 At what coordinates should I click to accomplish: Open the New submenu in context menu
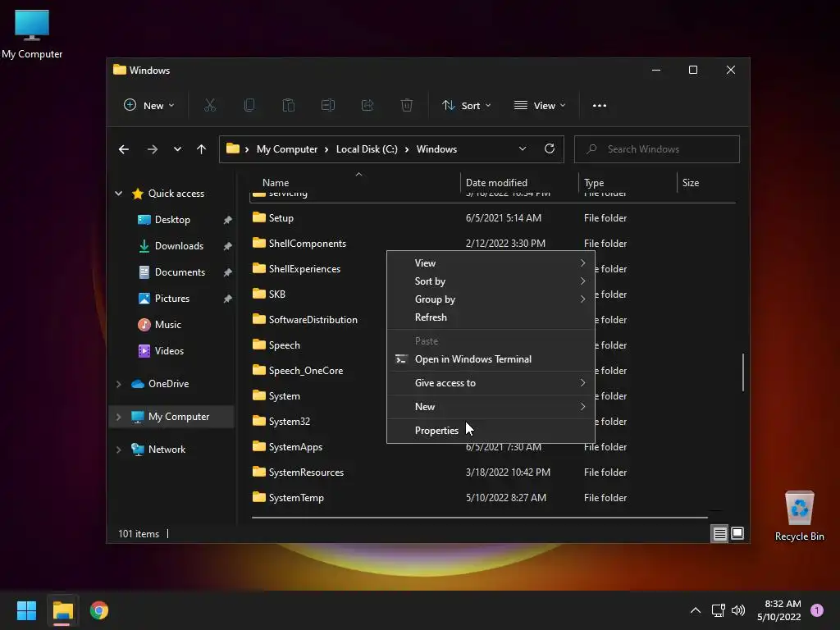pos(491,407)
